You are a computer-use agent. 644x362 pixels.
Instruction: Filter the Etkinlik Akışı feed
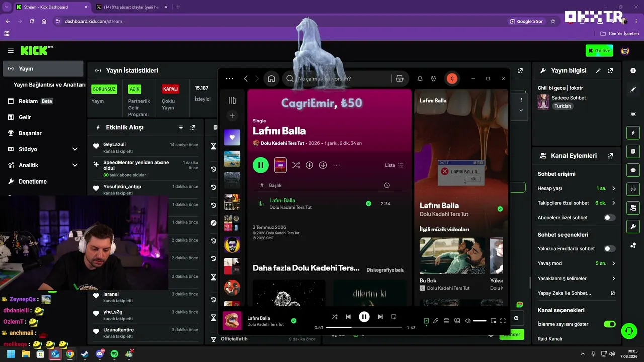pos(181,128)
